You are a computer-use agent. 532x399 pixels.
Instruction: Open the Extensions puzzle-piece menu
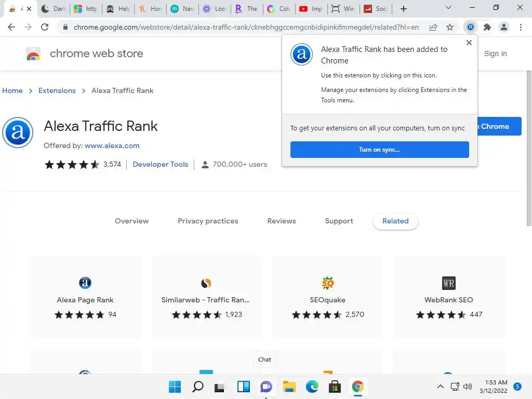point(487,27)
